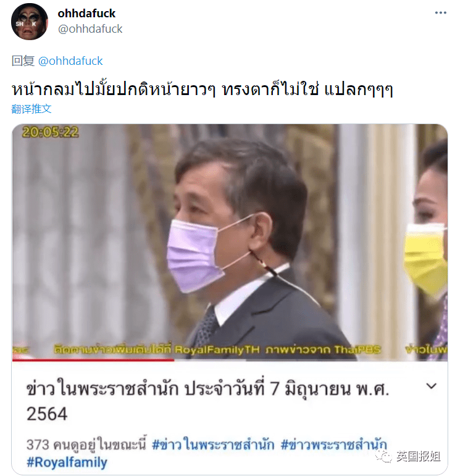Click the 373 live viewers count text
This screenshot has width=455, height=476.
pos(86,445)
